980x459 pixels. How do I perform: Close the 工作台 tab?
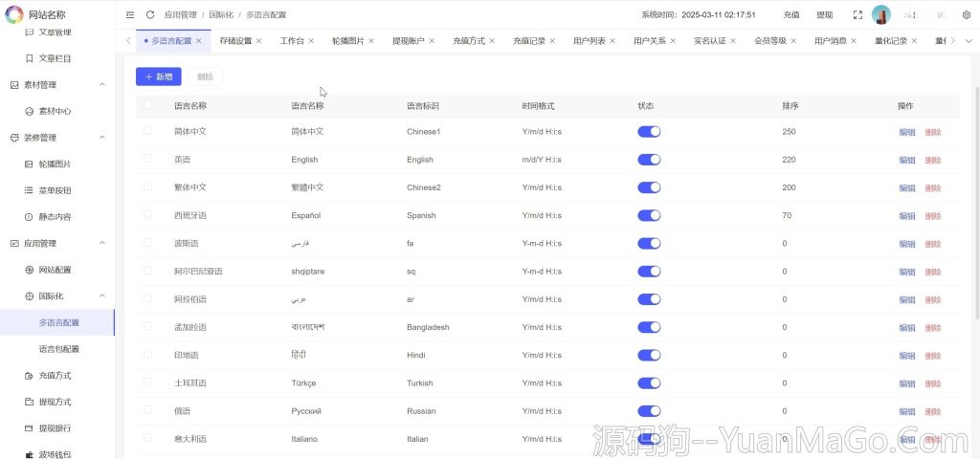[x=311, y=41]
